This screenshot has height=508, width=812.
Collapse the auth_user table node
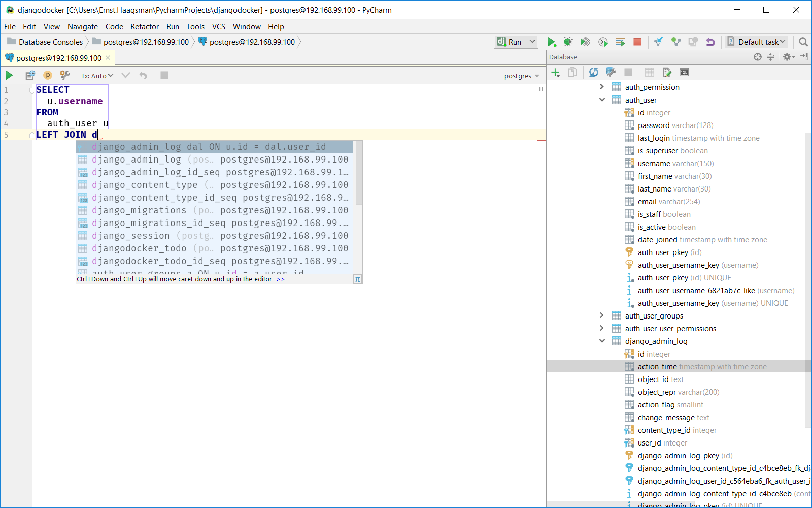click(x=602, y=100)
